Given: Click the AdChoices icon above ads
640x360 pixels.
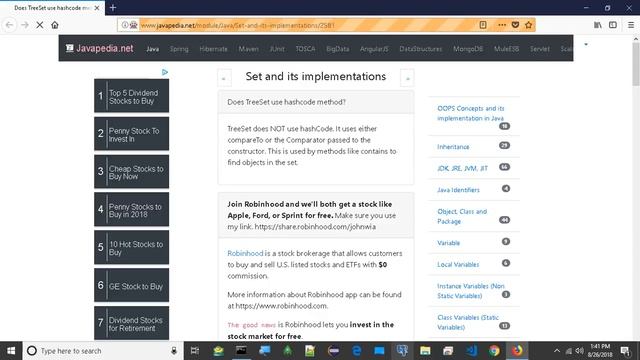Looking at the screenshot, I should [165, 72].
